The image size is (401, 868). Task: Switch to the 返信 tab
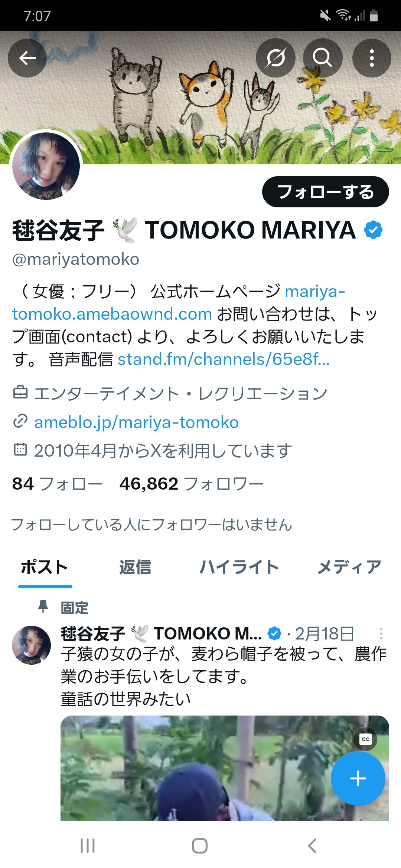(x=135, y=567)
